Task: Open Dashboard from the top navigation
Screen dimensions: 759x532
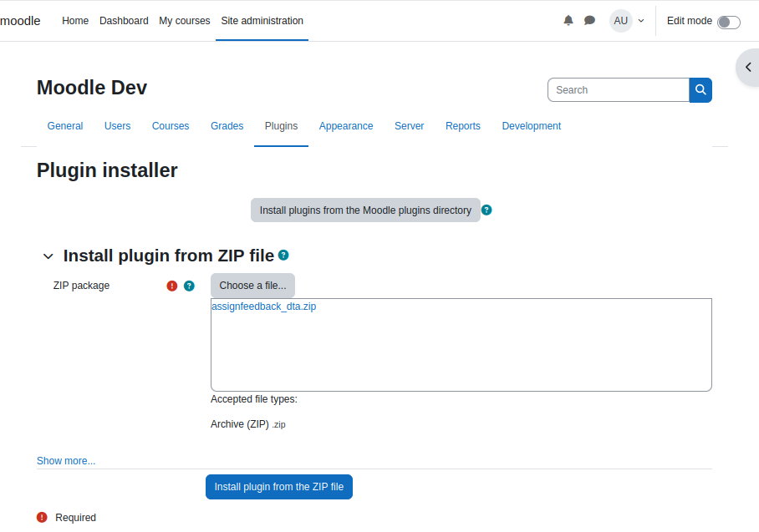Action: click(124, 21)
